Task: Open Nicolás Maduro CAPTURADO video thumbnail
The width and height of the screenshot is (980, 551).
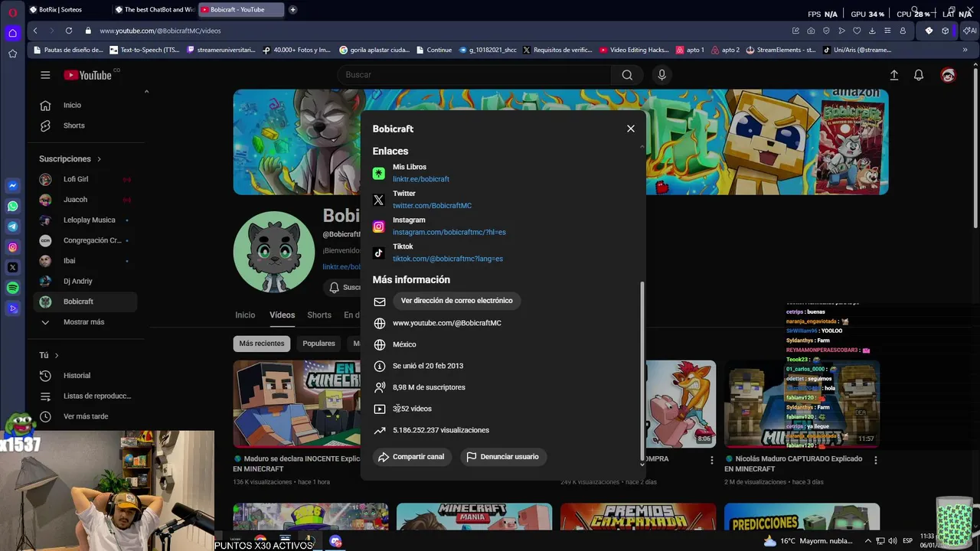Action: tap(802, 404)
